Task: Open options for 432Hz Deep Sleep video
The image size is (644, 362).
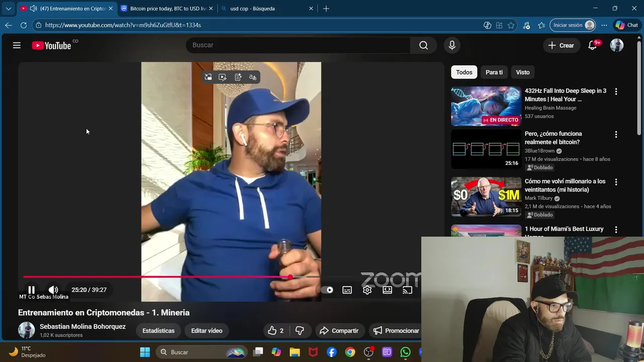Action: tap(616, 92)
